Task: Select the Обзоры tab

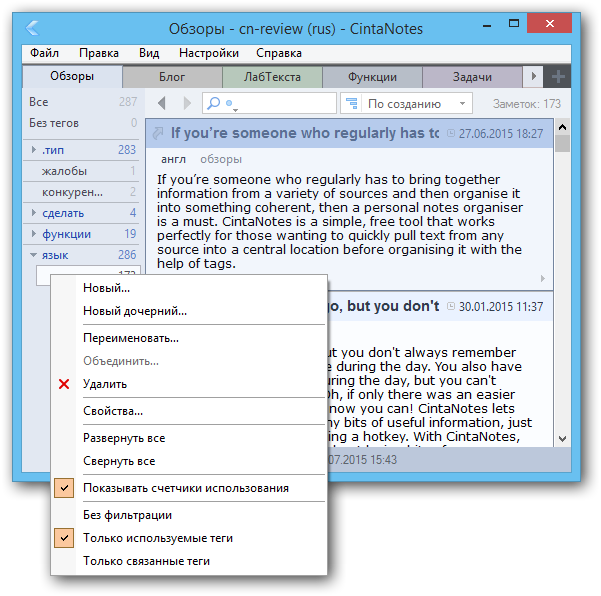Action: (72, 76)
